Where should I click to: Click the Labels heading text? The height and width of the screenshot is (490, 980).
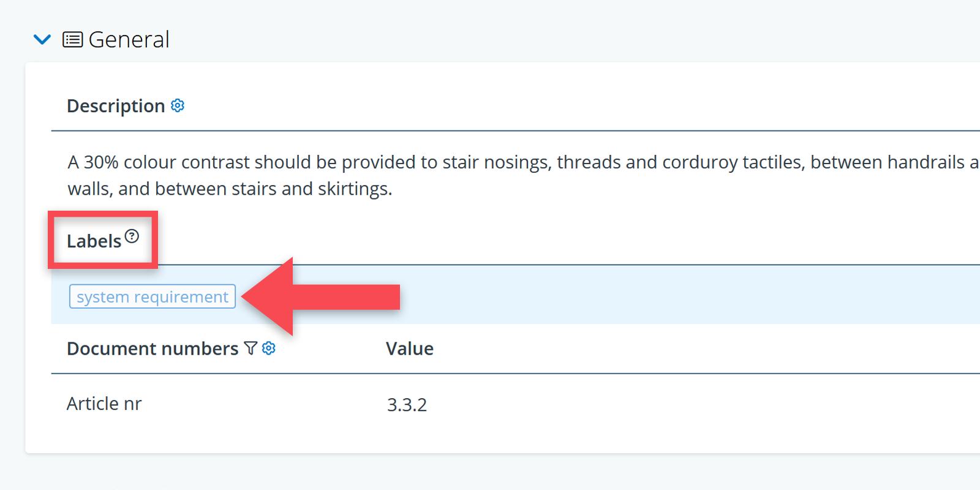[x=94, y=241]
